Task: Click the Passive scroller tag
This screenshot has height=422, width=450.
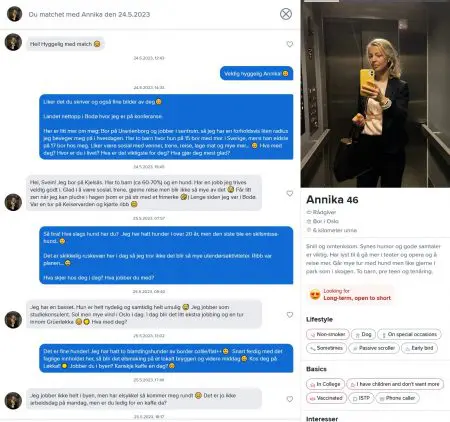Action: pos(374,348)
